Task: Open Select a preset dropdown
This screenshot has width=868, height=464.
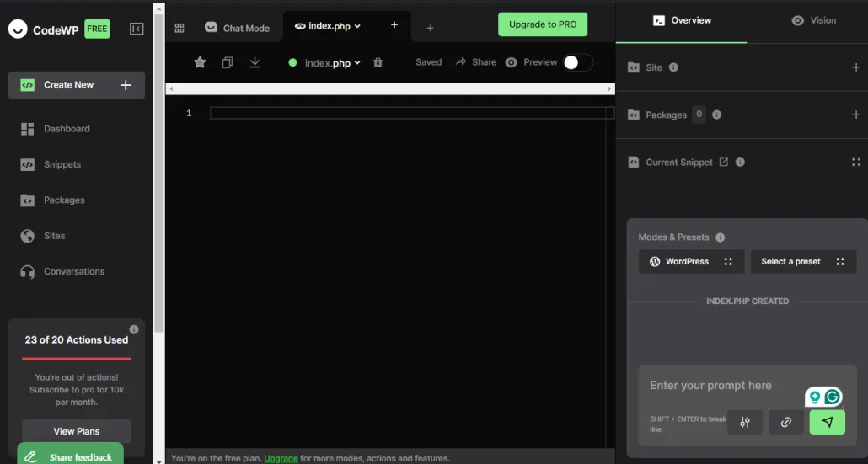Action: click(803, 262)
